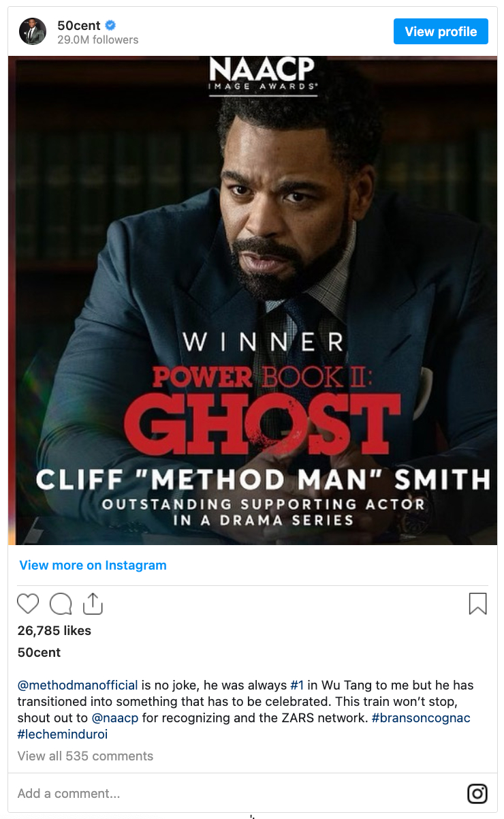Click the blue verified badge
The height and width of the screenshot is (819, 504).
(x=110, y=26)
